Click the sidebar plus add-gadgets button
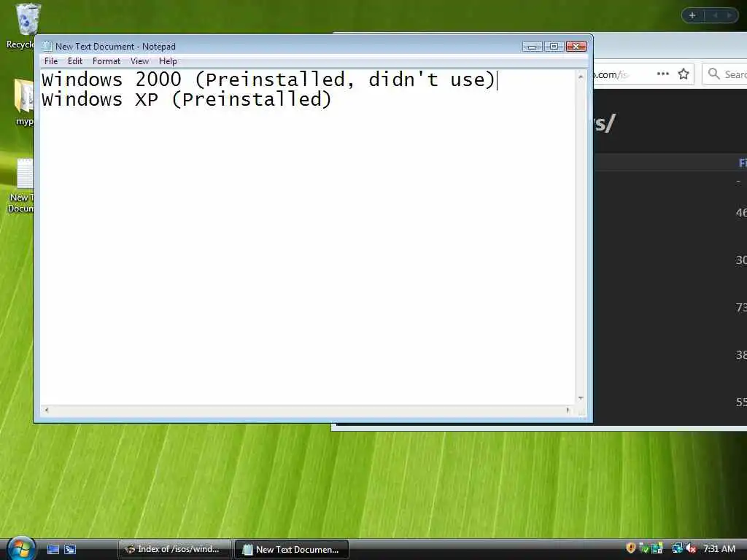747x560 pixels. 692,16
